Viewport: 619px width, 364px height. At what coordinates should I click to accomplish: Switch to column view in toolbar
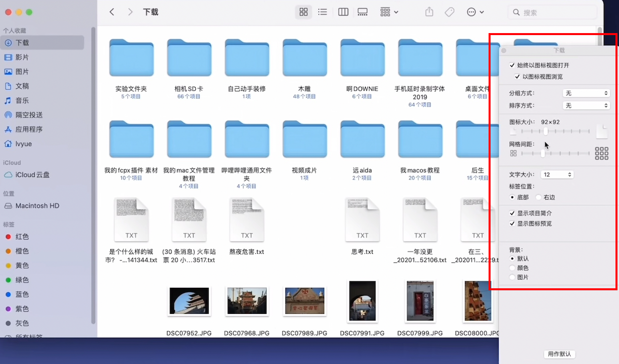(343, 12)
